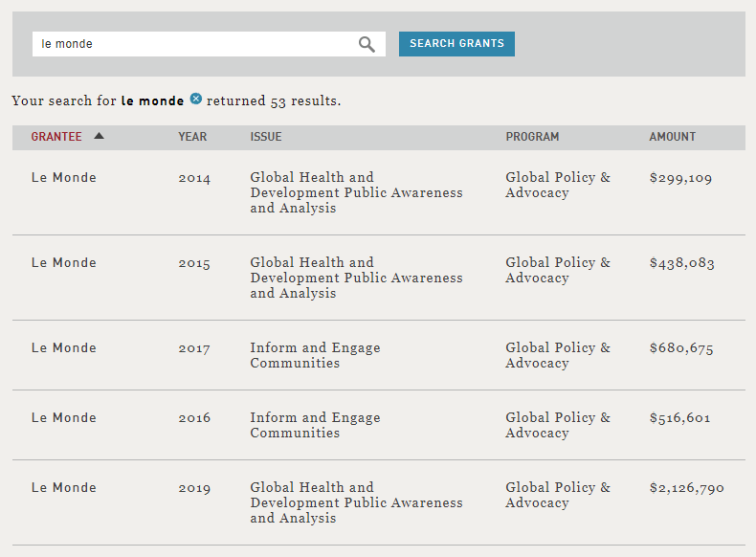Viewport: 756px width, 557px height.
Task: Sort results by Issue column
Action: 266,137
